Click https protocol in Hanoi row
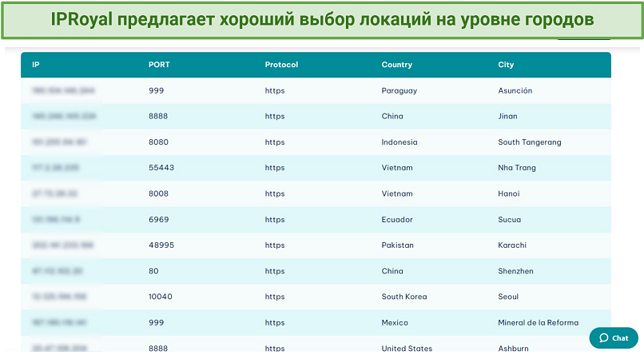Viewport: 644px width, 355px height. [275, 193]
